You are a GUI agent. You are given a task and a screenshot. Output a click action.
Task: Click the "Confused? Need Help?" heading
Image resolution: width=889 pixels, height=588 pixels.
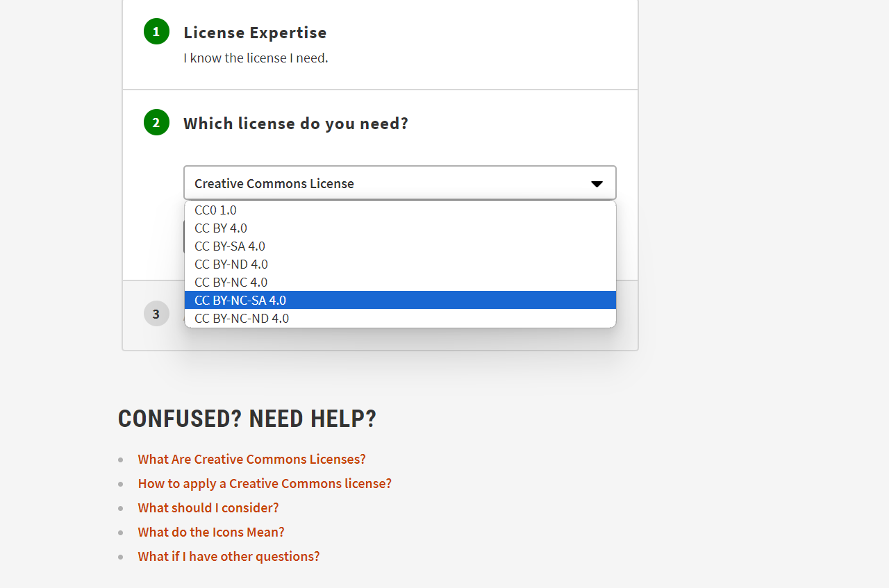(247, 419)
